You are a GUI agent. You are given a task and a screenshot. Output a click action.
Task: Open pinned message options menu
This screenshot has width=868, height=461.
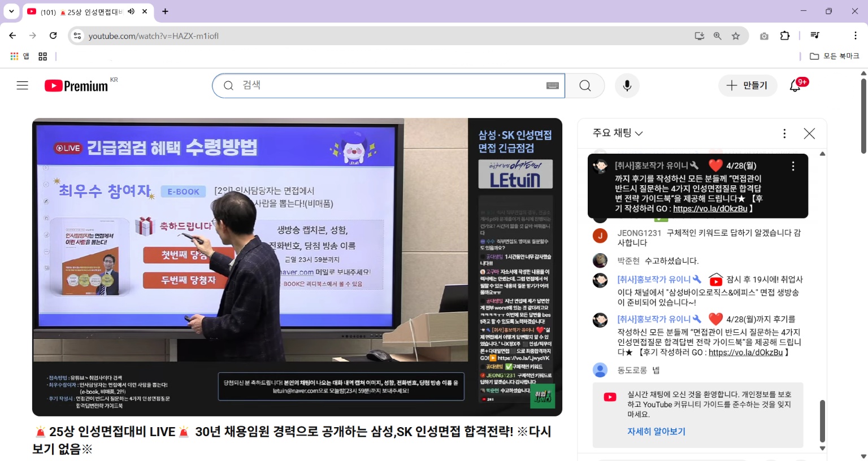tap(793, 166)
